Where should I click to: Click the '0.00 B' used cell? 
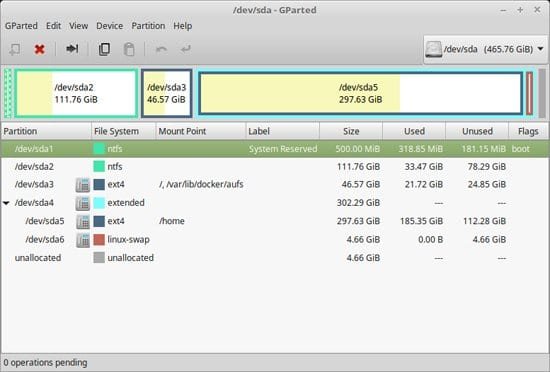[x=430, y=239]
